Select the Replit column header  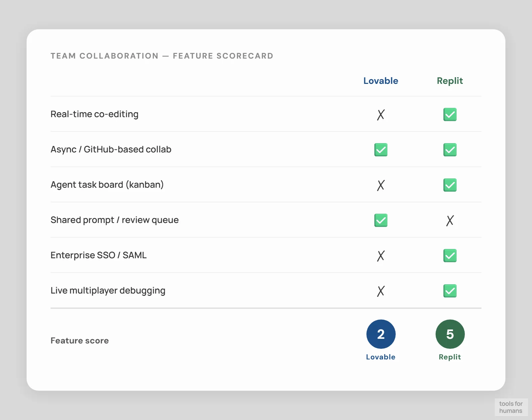(450, 81)
